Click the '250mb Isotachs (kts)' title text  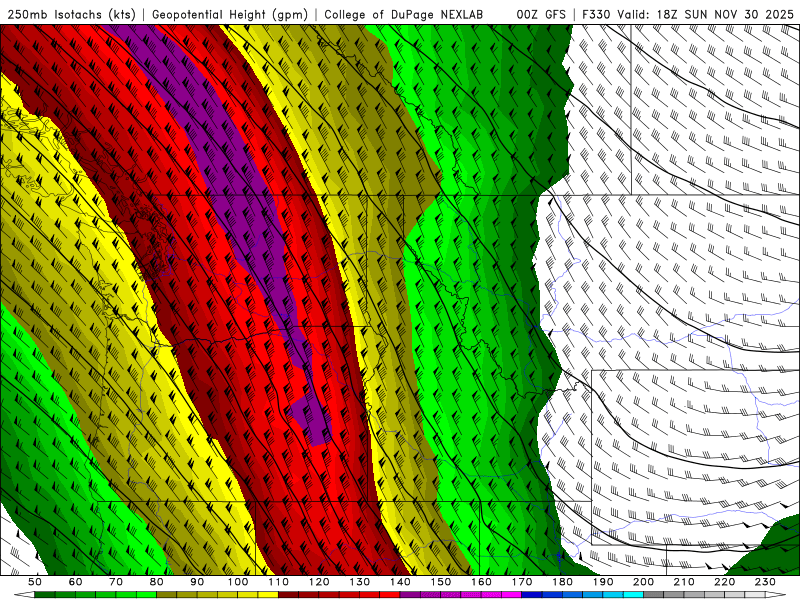71,14
